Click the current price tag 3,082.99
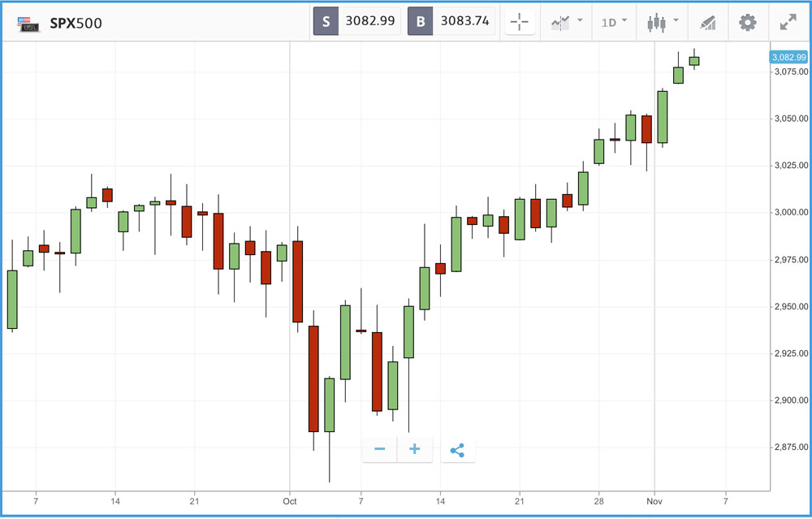812x519 pixels. coord(788,57)
